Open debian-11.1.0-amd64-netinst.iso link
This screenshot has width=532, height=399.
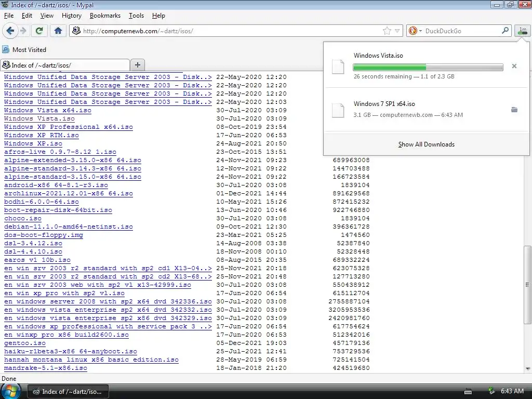[x=69, y=227]
